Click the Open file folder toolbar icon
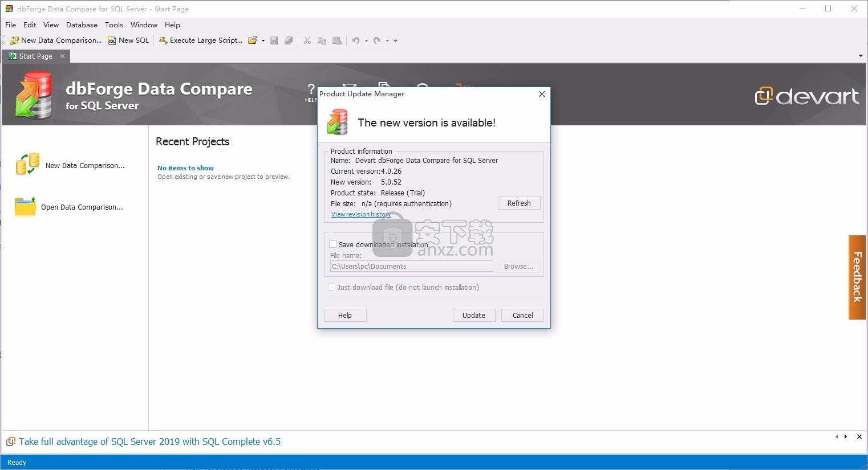This screenshot has width=868, height=470. [x=252, y=40]
